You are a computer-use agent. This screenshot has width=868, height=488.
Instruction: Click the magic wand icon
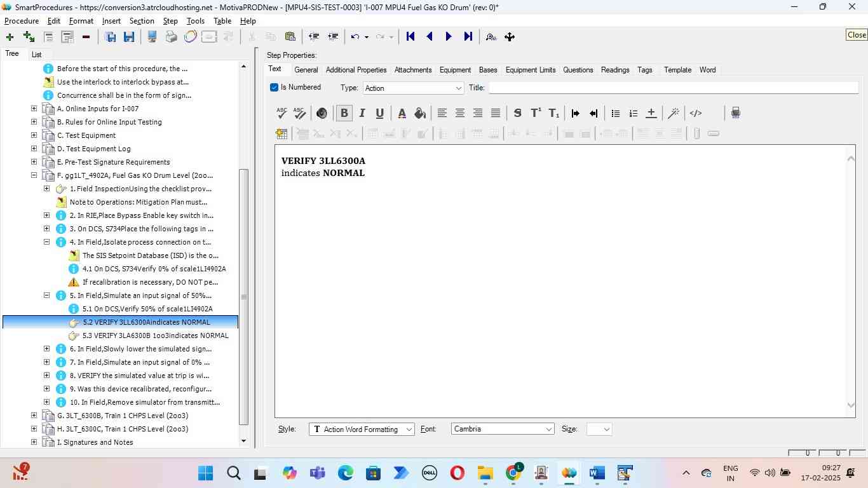[674, 113]
